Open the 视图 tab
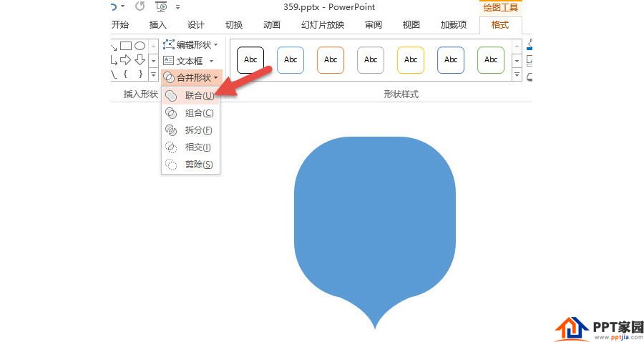Image resolution: width=644 pixels, height=342 pixels. coord(411,24)
